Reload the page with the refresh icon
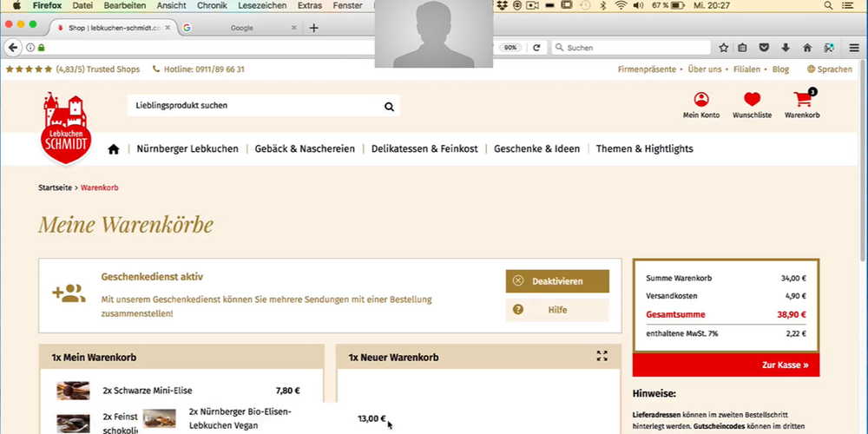The width and height of the screenshot is (868, 434). click(x=536, y=48)
